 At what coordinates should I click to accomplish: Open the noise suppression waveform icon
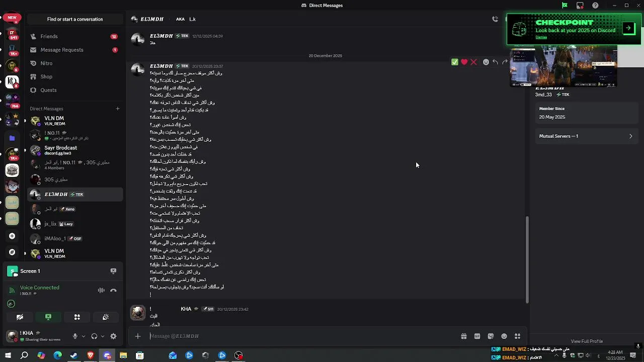click(x=101, y=290)
